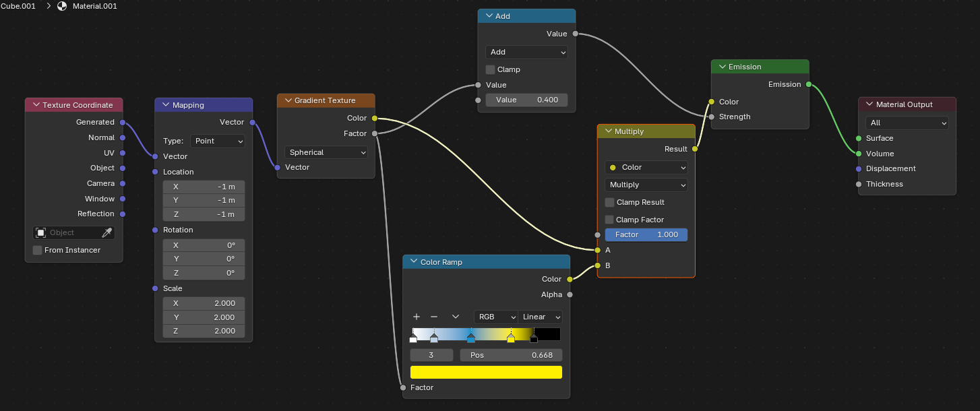Click the Mapping Vector output socket
The height and width of the screenshot is (411, 980).
coord(252,123)
